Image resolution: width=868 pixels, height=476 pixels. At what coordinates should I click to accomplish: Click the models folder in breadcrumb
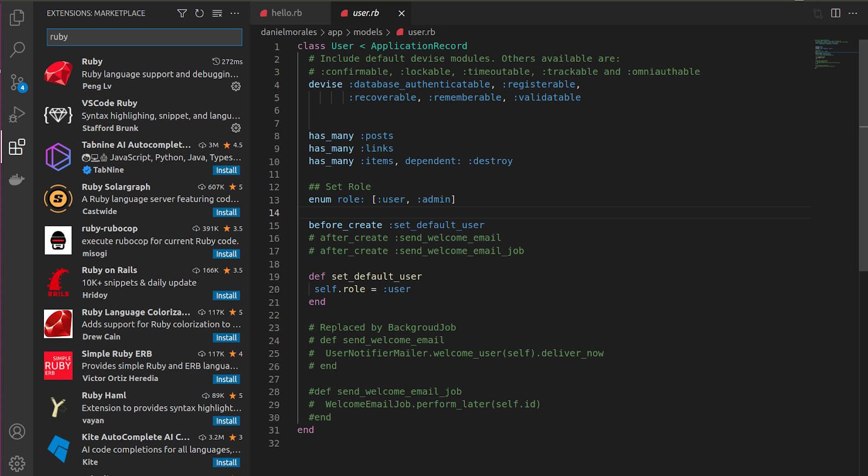368,32
